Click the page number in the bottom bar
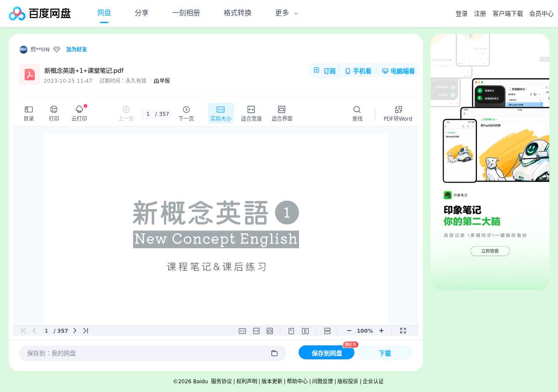The height and width of the screenshot is (392, 558). (46, 331)
